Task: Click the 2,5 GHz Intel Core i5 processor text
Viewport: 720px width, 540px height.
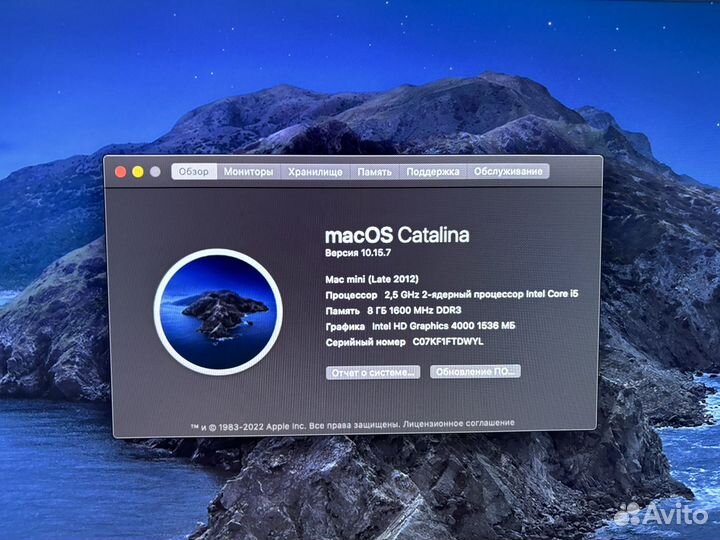Action: [481, 294]
